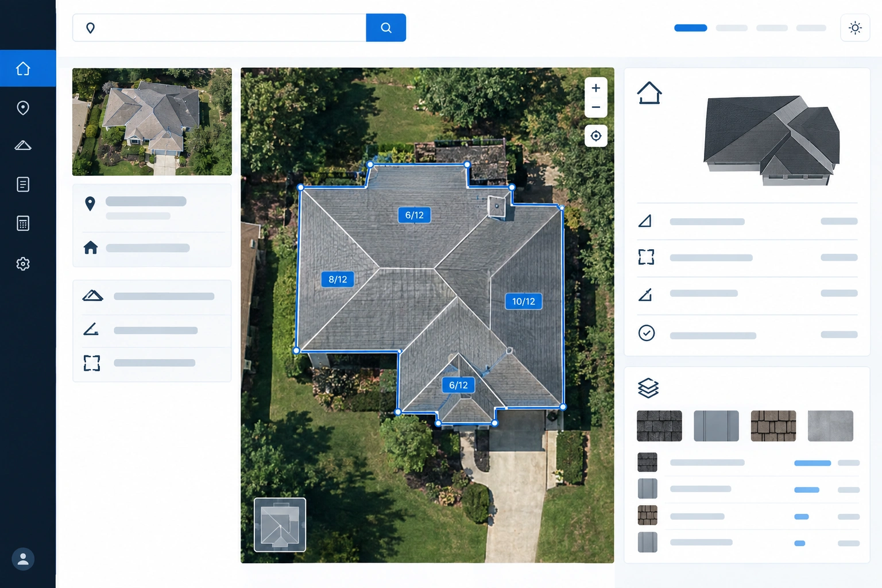Select the top 6/12 pitch label

[415, 215]
